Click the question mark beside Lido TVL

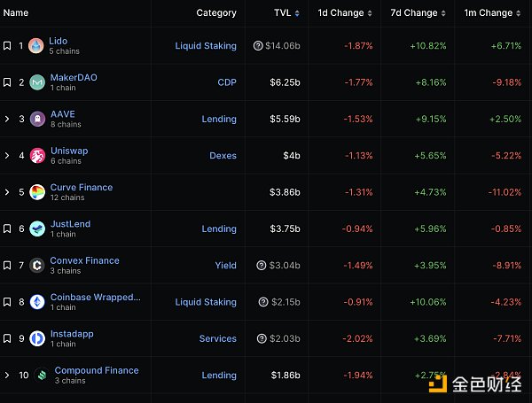258,46
